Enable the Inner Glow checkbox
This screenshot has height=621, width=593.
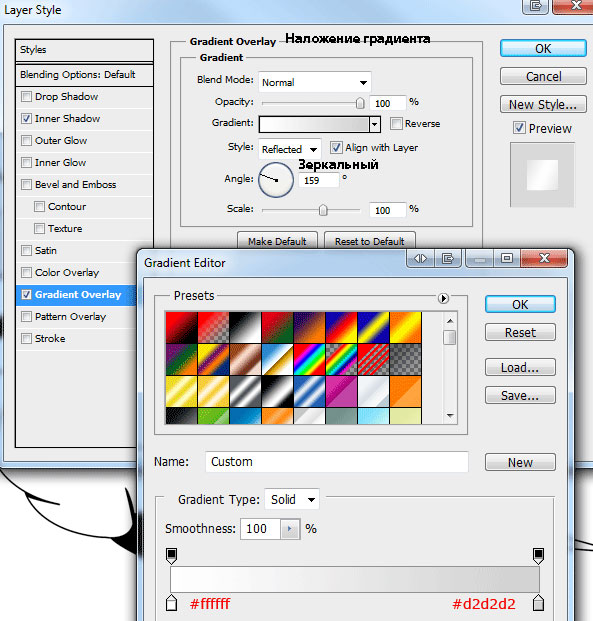coord(26,162)
